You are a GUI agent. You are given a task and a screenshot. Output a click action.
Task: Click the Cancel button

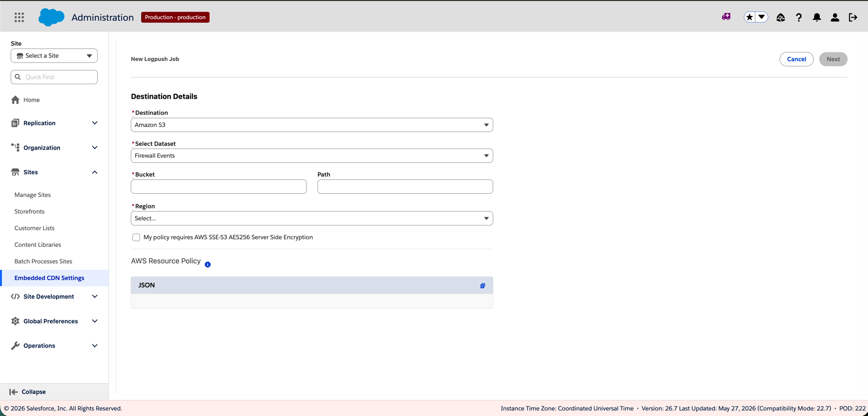tap(797, 59)
